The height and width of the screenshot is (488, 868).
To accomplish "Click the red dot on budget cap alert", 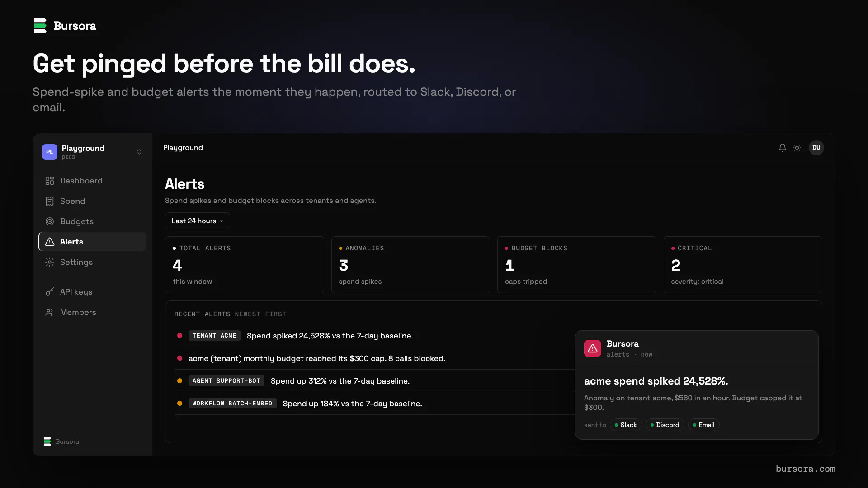I will [179, 358].
